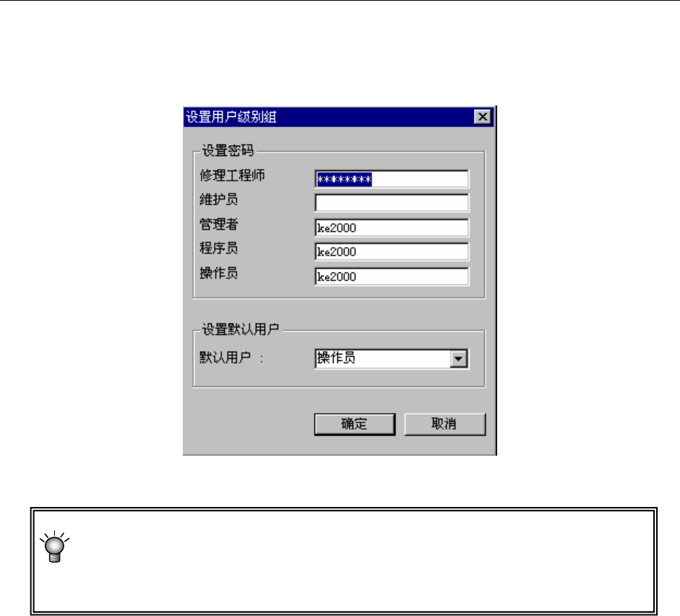
Task: Click the 默认用户 label
Action: point(225,357)
